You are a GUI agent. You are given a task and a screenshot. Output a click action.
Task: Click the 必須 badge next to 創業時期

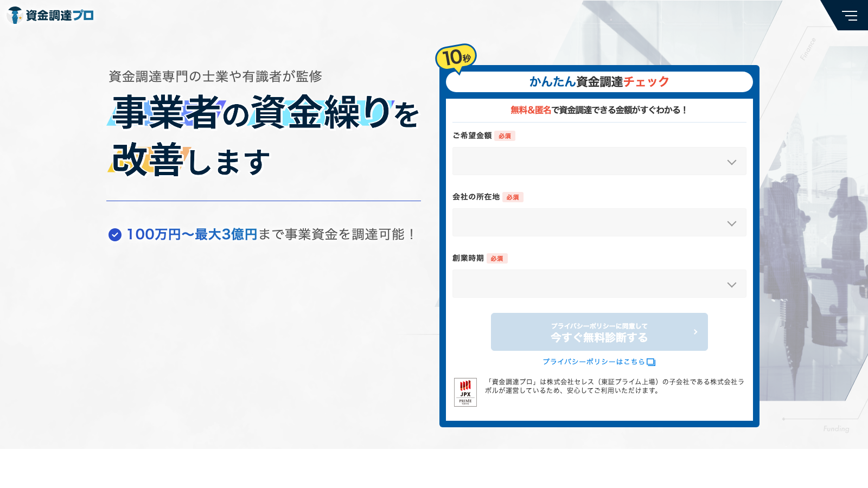pyautogui.click(x=496, y=259)
